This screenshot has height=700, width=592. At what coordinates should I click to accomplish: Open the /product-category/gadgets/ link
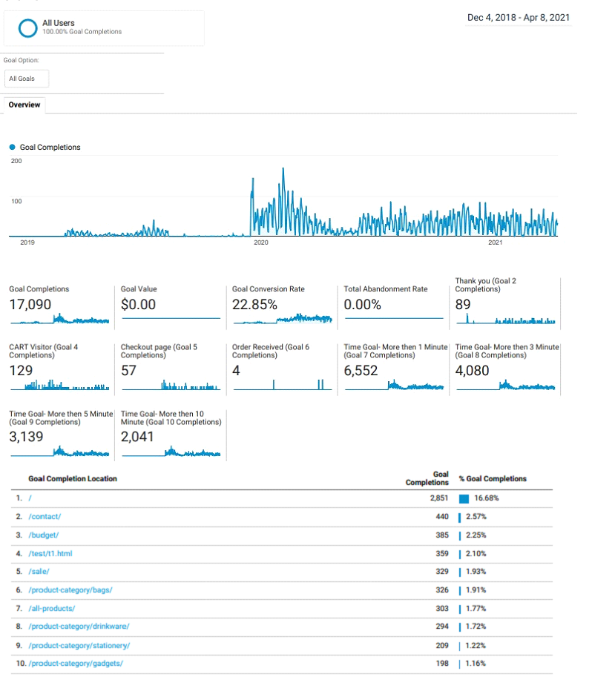tap(76, 664)
